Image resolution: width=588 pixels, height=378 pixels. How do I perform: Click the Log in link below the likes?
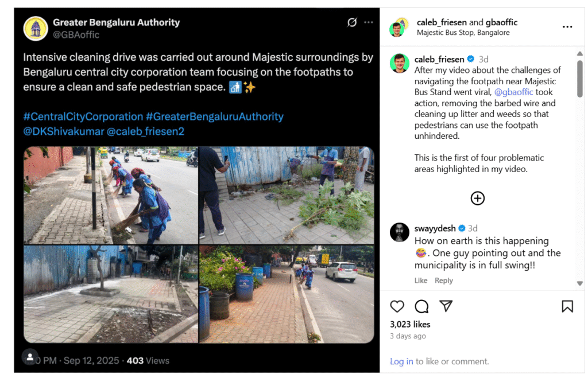[x=401, y=361]
